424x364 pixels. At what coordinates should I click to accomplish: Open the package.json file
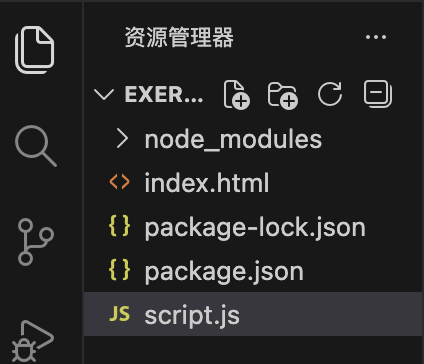pos(253,271)
